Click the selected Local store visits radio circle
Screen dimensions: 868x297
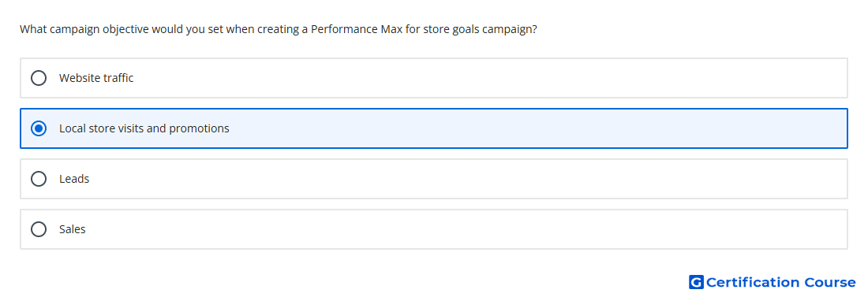39,128
